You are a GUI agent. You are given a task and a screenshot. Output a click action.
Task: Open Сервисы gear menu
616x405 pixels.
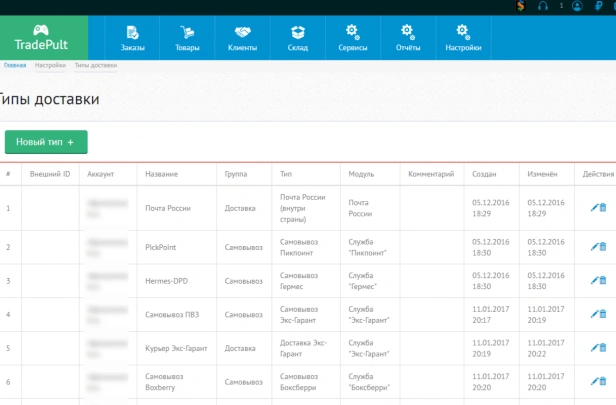point(353,38)
